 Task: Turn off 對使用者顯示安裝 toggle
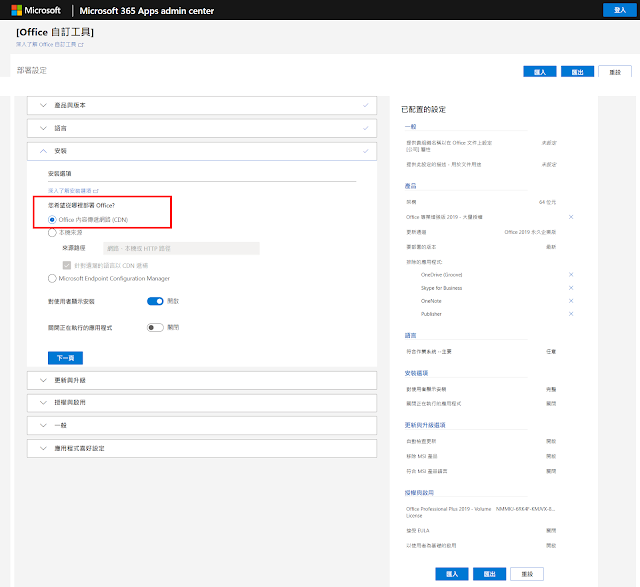[155, 301]
